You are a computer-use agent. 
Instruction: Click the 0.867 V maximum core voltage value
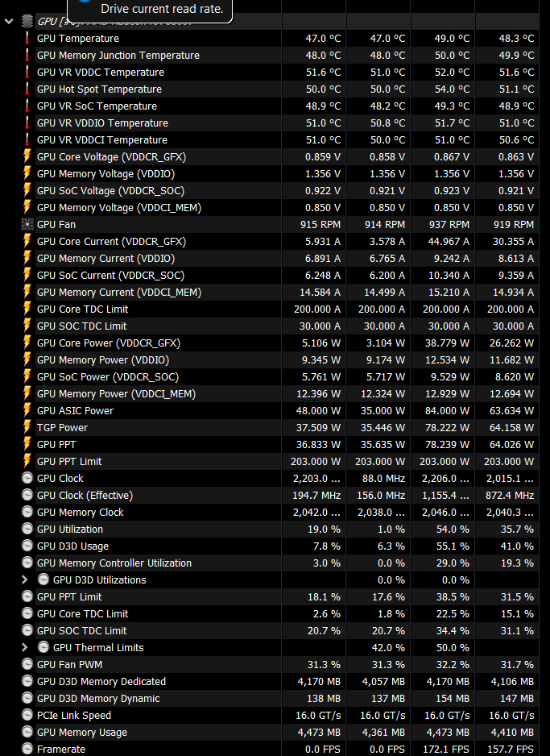point(452,156)
